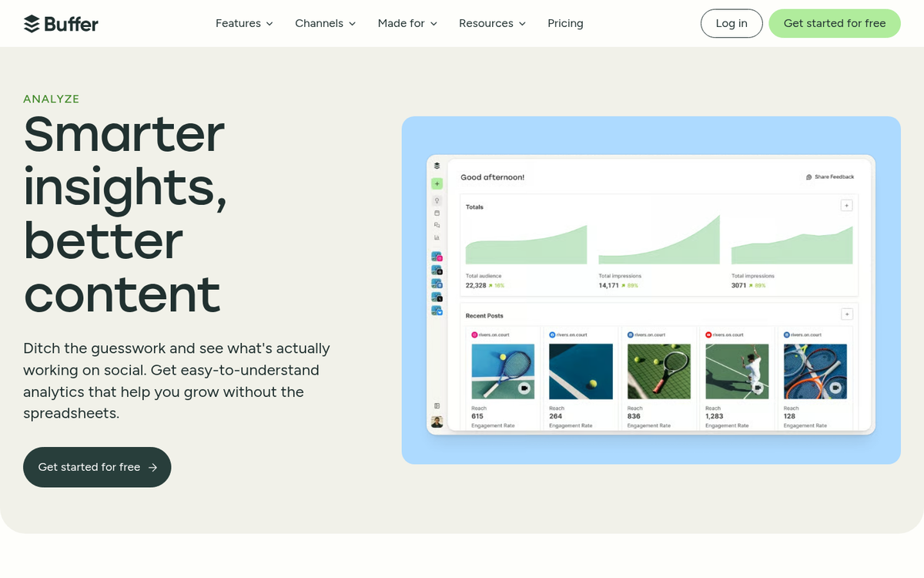The image size is (924, 578).
Task: Open the Publishing calendar icon in the sidebar
Action: [437, 211]
